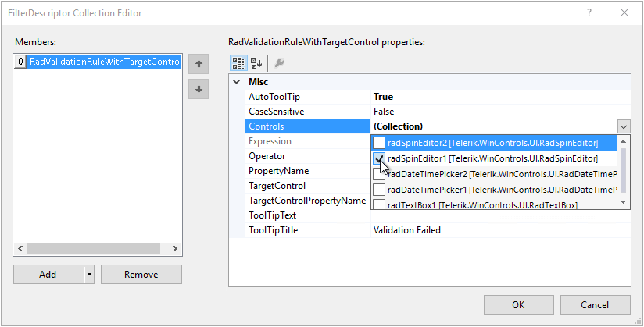Image resolution: width=644 pixels, height=327 pixels.
Task: Open Property Pages wrench icon
Action: click(279, 62)
